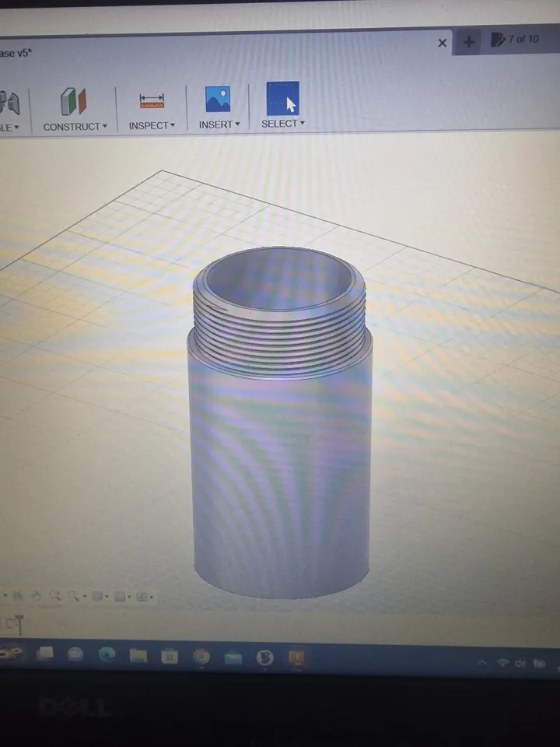Image resolution: width=560 pixels, height=747 pixels.
Task: Open the INSERT dropdown menu
Action: pos(219,124)
